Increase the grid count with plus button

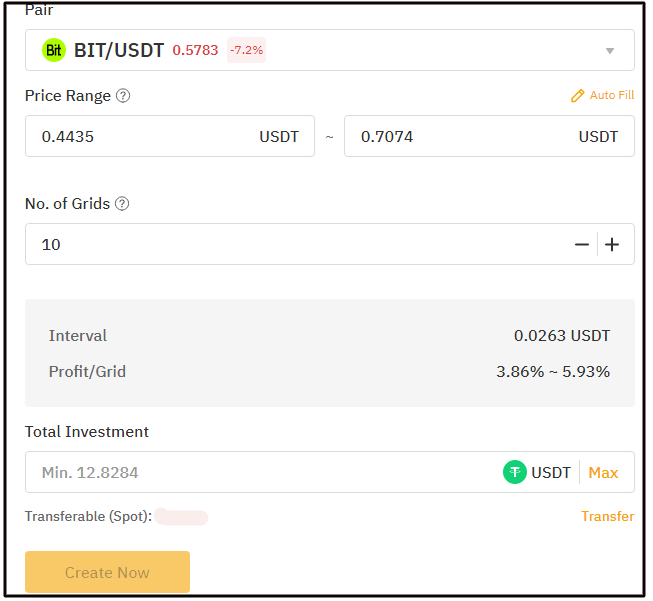(612, 244)
